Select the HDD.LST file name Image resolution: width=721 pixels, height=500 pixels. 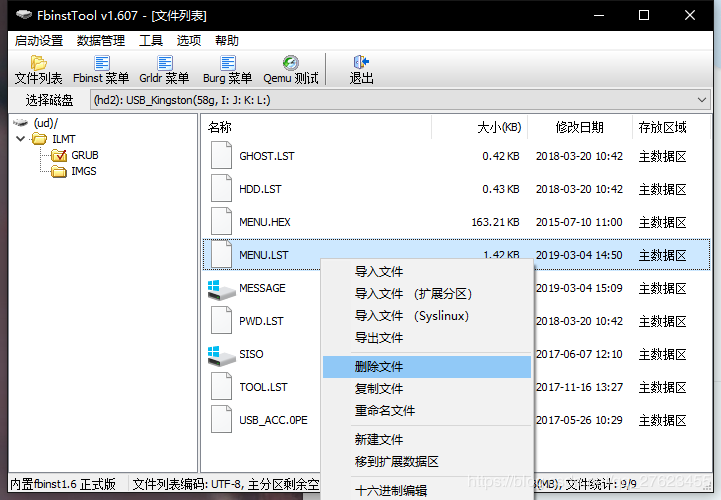coord(260,189)
